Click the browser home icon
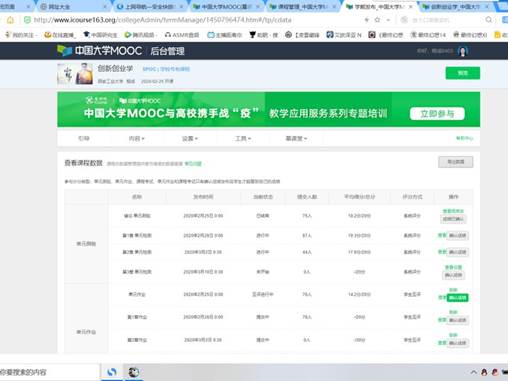This screenshot has width=508, height=381. tap(10, 20)
